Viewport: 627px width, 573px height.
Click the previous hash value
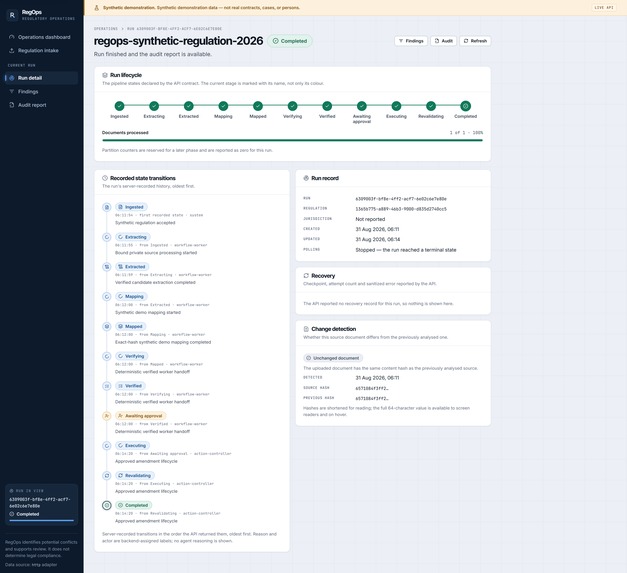coord(372,398)
